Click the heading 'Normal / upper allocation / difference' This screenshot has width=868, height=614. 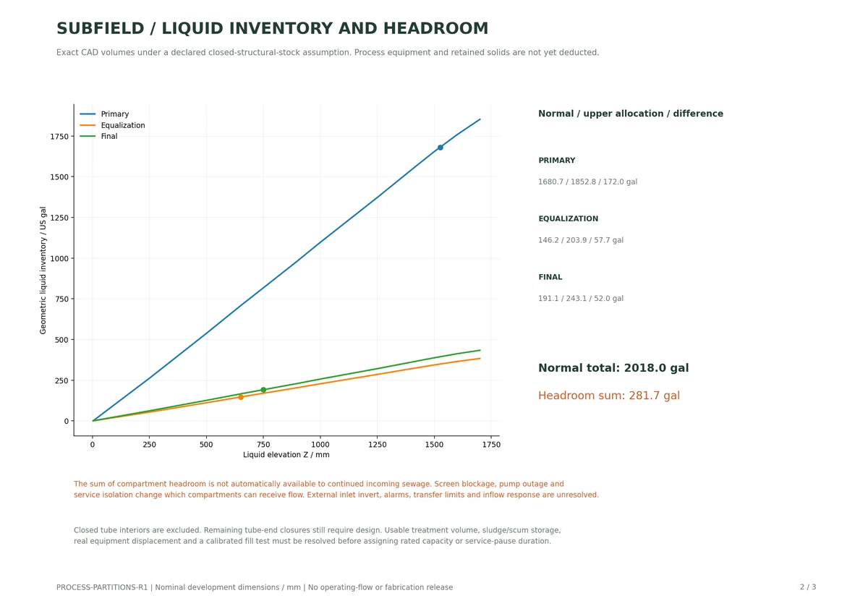[x=631, y=114]
